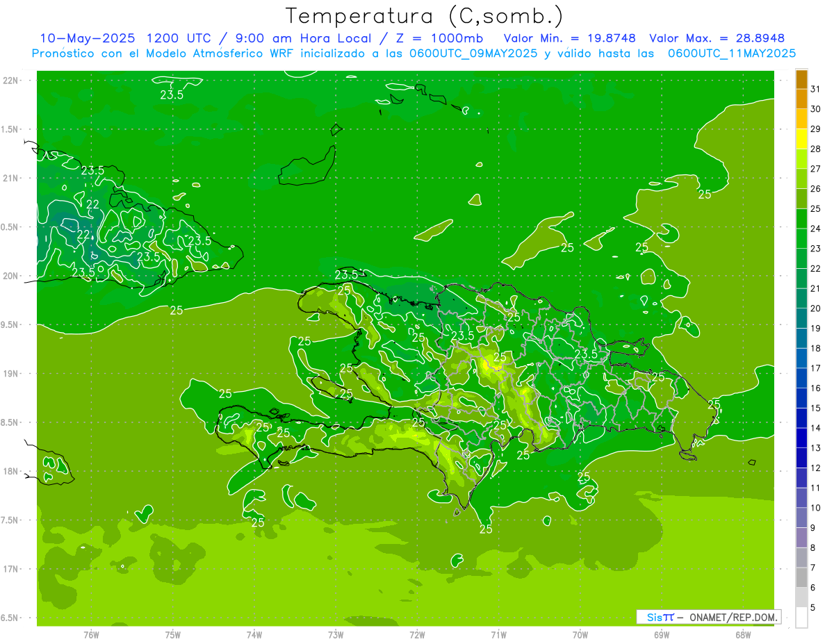This screenshot has height=644, width=834.
Task: Click the 20N latitude axis label
Action: [x=10, y=276]
